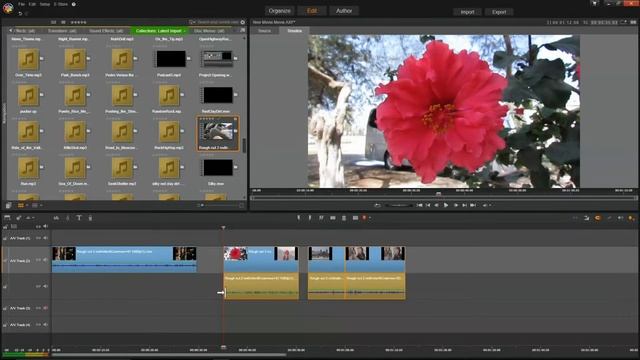Select the Podcast1.mp4 black video thumbnail
The height and width of the screenshot is (360, 640).
coord(171,59)
